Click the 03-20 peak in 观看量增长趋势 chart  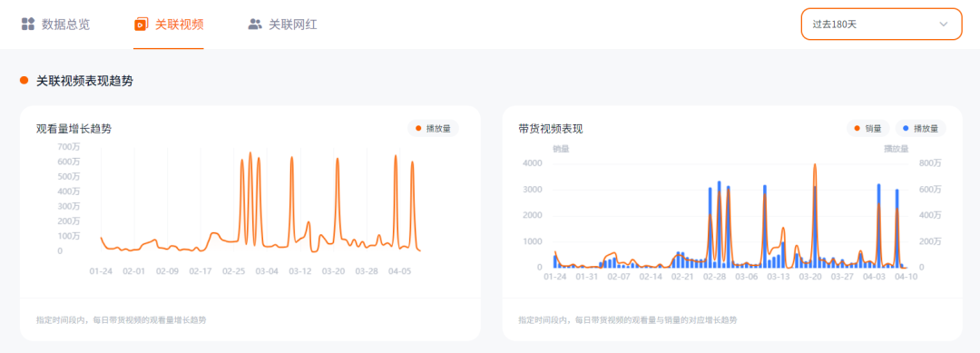(338, 159)
